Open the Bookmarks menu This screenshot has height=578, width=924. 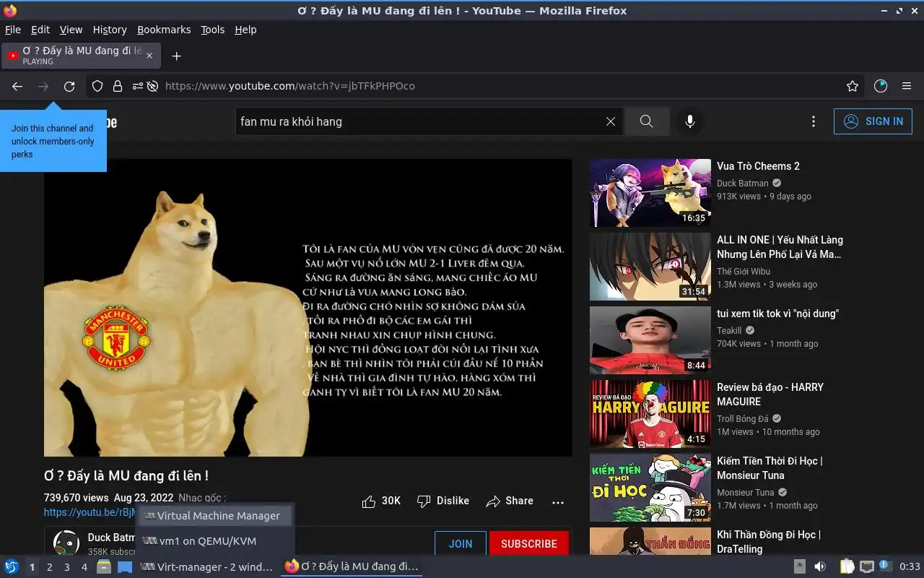[x=164, y=30]
